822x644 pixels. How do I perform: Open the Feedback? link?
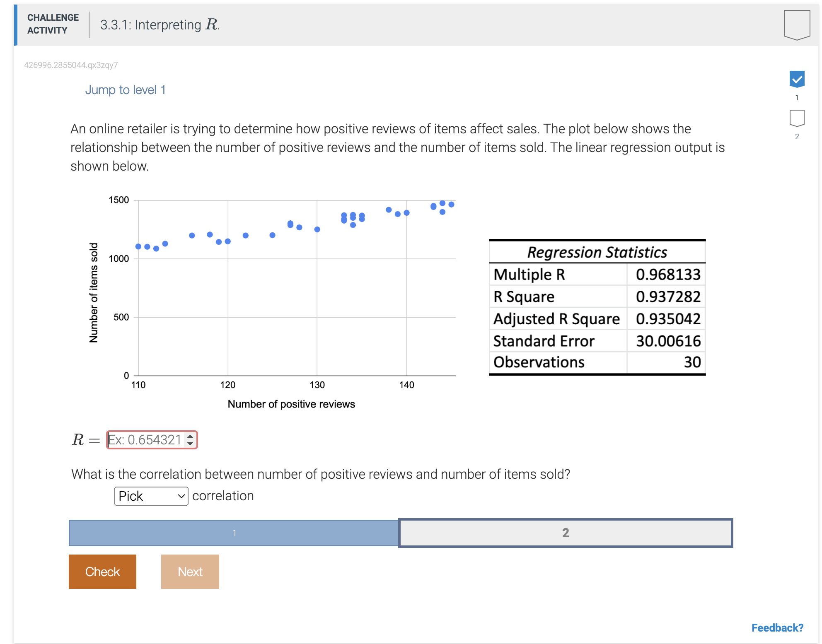[777, 628]
